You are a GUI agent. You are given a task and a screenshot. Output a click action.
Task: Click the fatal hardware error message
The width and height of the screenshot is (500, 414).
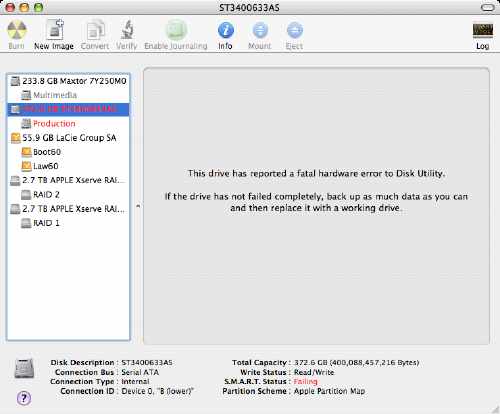(x=316, y=174)
